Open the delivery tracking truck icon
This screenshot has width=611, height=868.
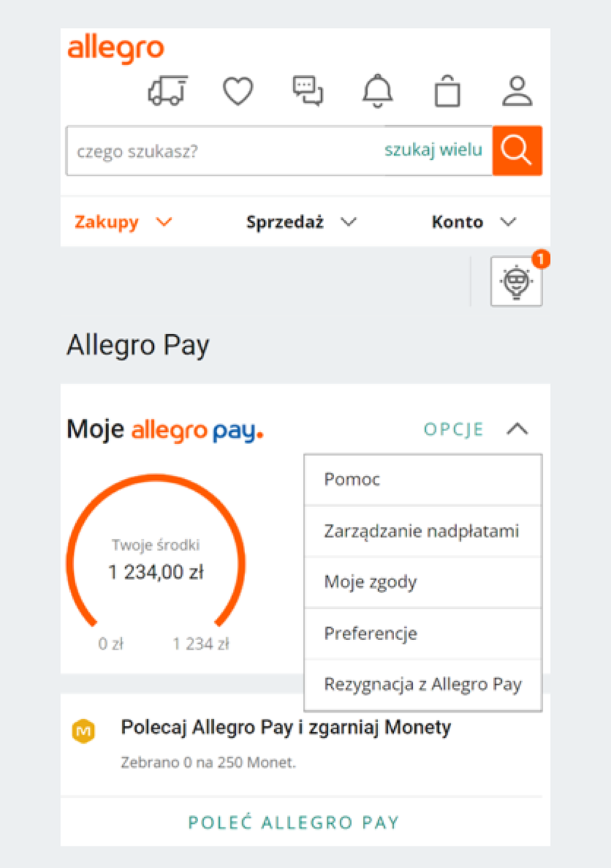click(167, 90)
